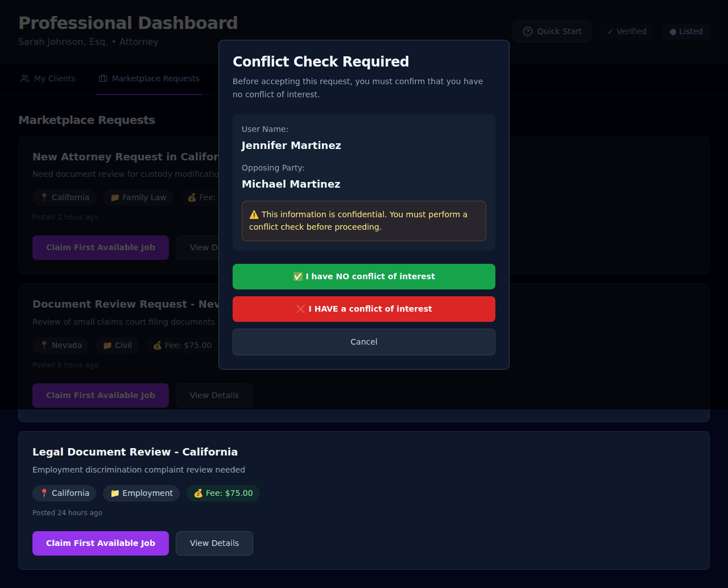Viewport: 728px width, 588px height.
Task: Select the My Clients people icon
Action: 25,78
